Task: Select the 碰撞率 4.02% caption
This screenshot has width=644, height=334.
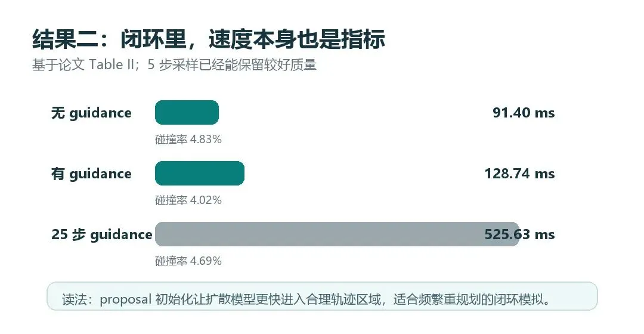Action: click(188, 200)
